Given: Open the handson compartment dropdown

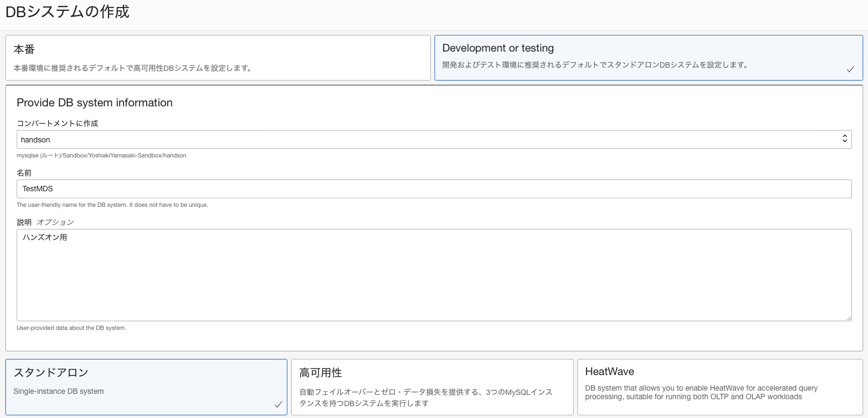Looking at the screenshot, I should click(x=430, y=140).
